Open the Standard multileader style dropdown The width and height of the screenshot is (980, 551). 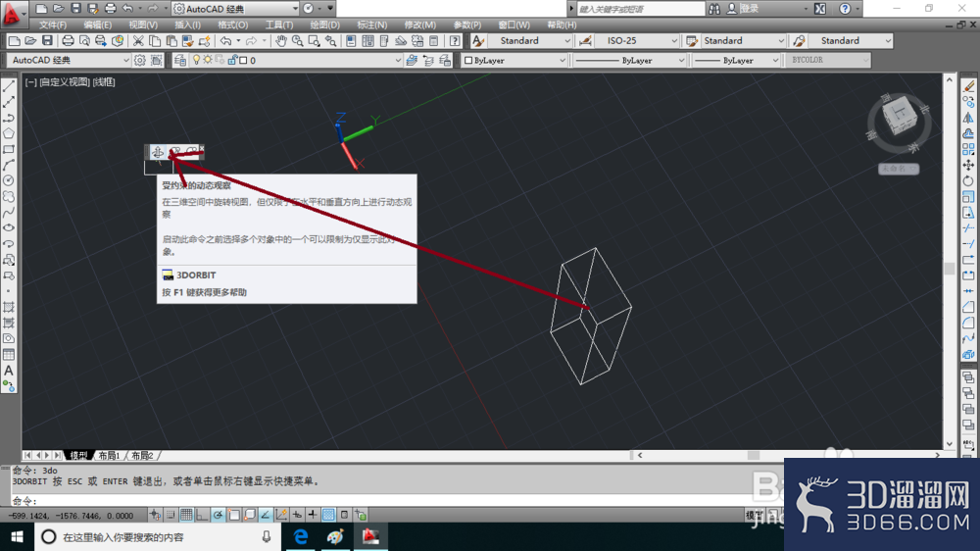(851, 40)
